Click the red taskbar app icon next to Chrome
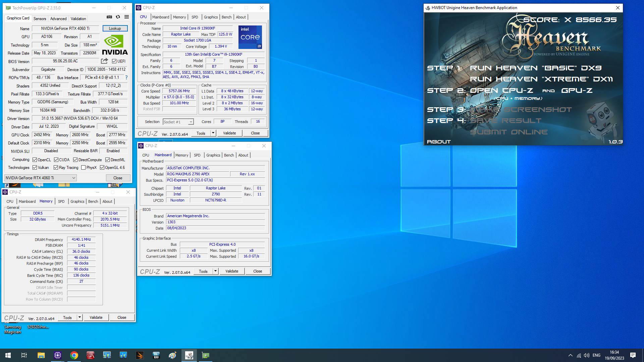Viewport: 644px width, 362px height. 90,355
